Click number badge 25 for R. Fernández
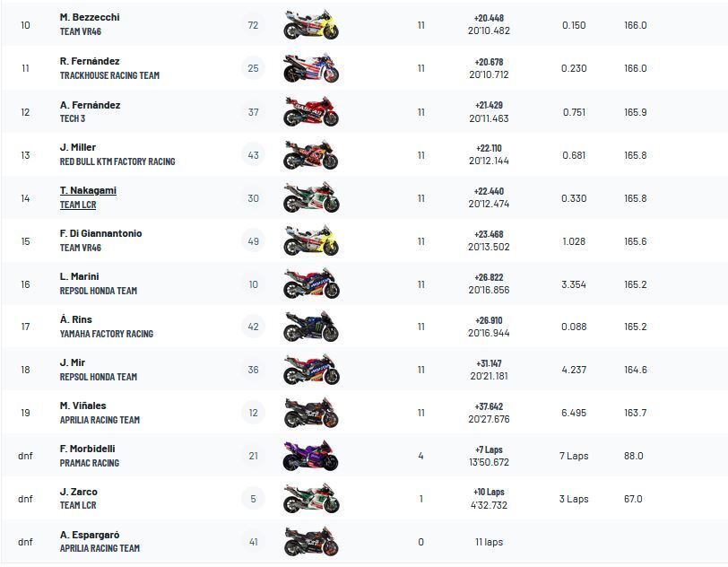This screenshot has width=728, height=567. (x=253, y=68)
